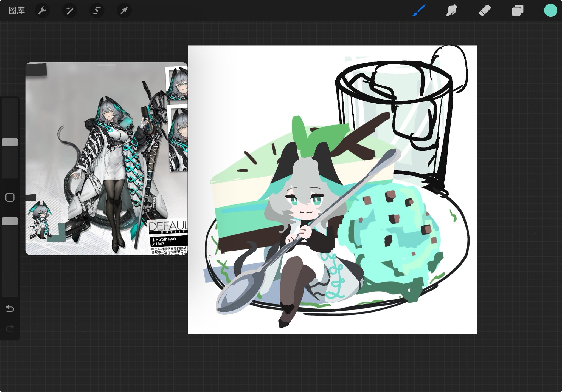This screenshot has height=392, width=562.
Task: Select the Smudge tool
Action: pyautogui.click(x=452, y=10)
